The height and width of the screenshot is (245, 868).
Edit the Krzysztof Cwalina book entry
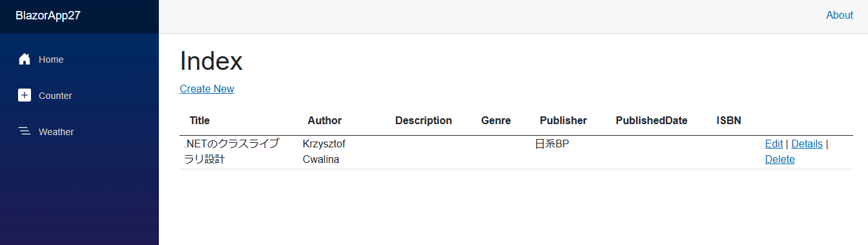coord(774,144)
